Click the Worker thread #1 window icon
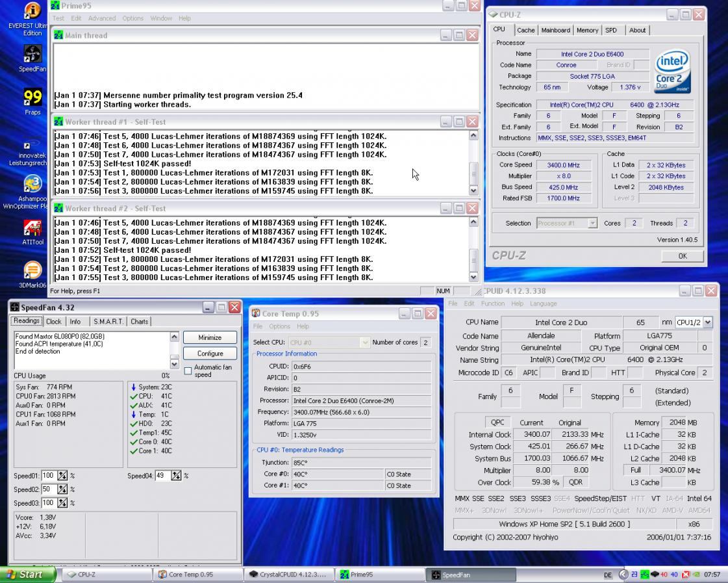 58,122
